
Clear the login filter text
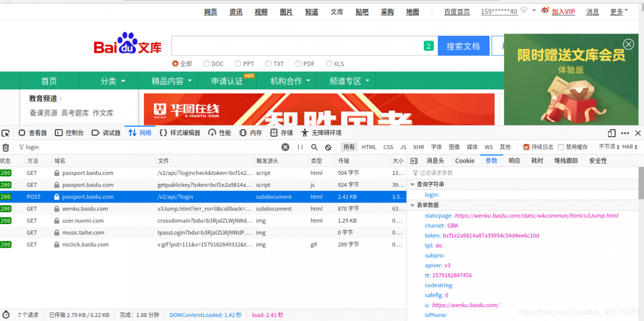(285, 147)
